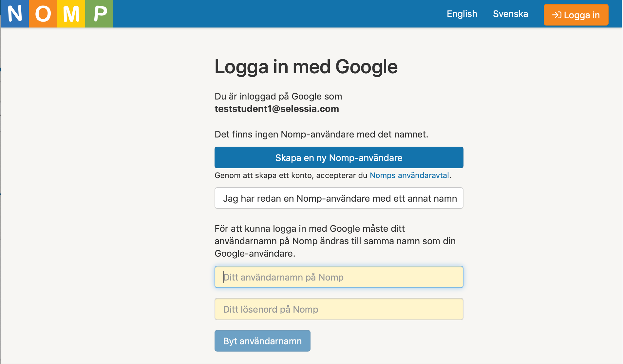Click the Du är inloggad på Google text

278,96
